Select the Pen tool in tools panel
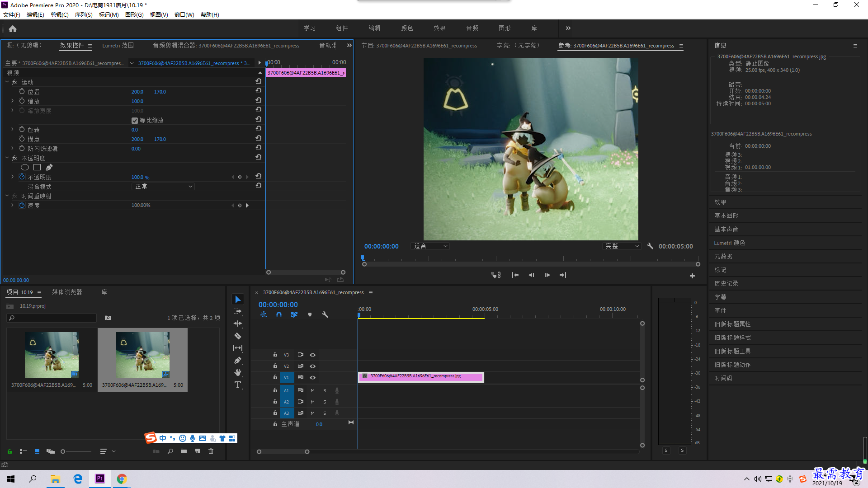This screenshot has width=868, height=488. pyautogui.click(x=238, y=360)
